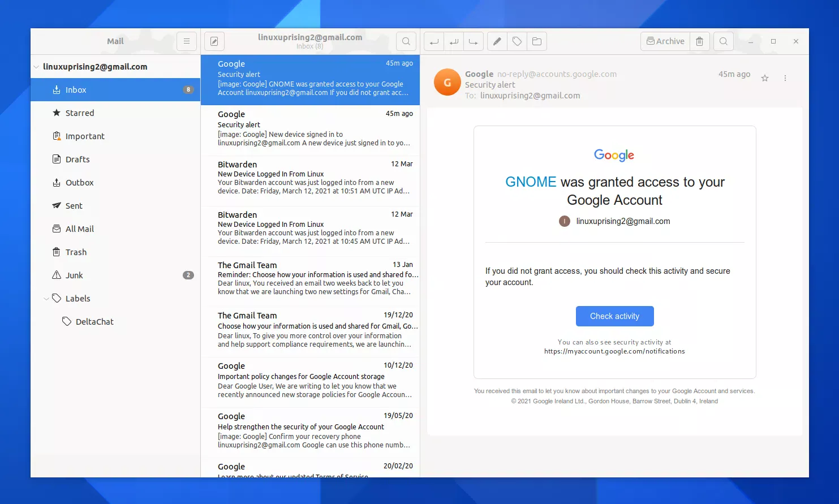
Task: Move the message using the folder icon
Action: pyautogui.click(x=536, y=41)
